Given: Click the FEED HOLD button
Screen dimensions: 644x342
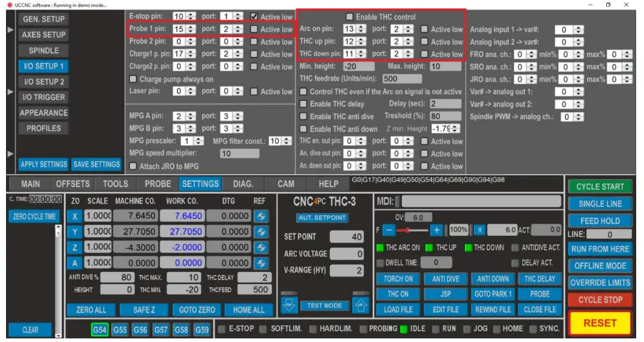Looking at the screenshot, I should (x=600, y=221).
